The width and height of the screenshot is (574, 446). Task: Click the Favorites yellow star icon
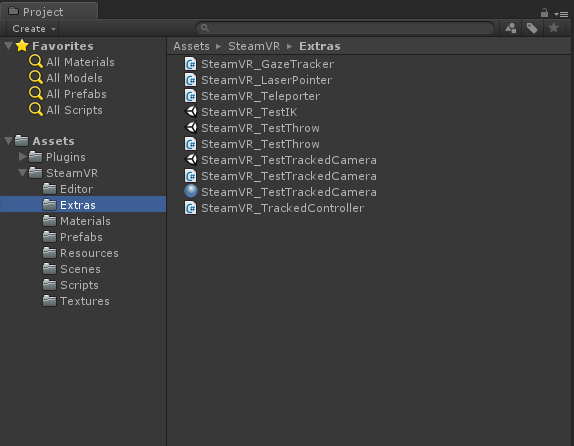(x=22, y=45)
